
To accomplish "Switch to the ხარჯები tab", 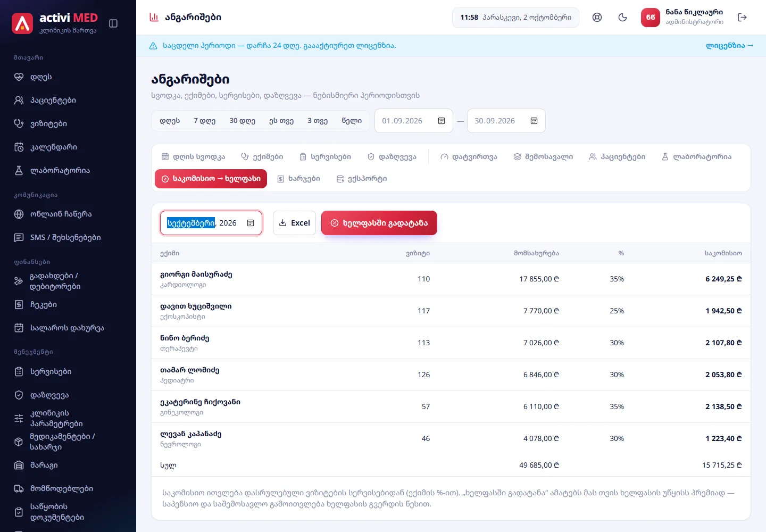I will (x=298, y=179).
